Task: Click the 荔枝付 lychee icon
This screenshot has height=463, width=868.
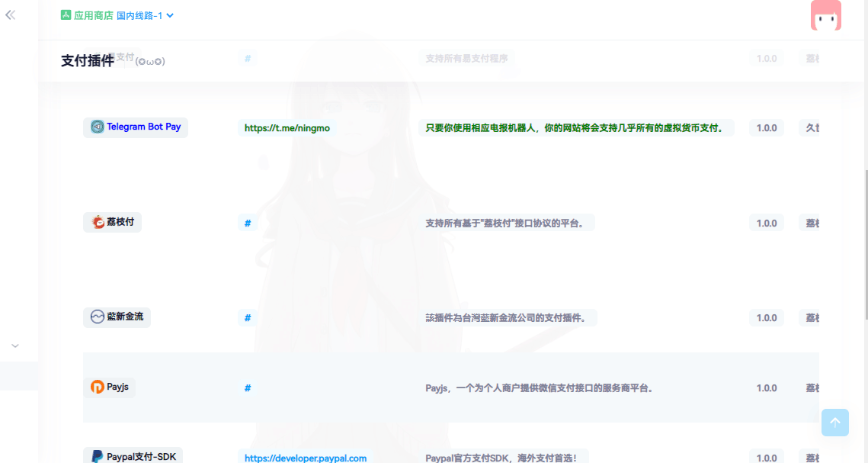Action: click(x=98, y=222)
